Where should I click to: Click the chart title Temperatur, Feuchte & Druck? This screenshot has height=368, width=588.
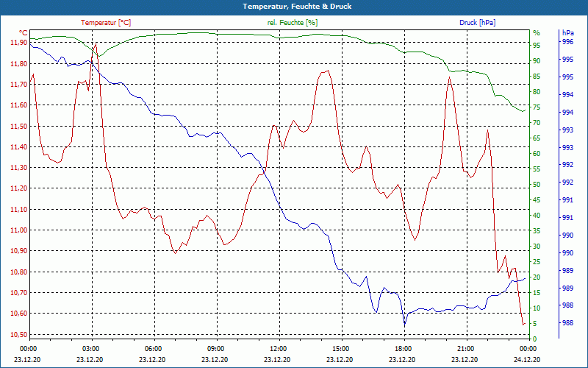pos(297,7)
